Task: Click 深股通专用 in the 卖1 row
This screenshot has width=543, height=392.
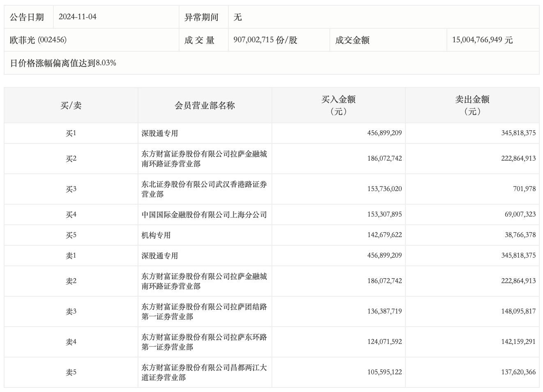Action: pos(160,256)
